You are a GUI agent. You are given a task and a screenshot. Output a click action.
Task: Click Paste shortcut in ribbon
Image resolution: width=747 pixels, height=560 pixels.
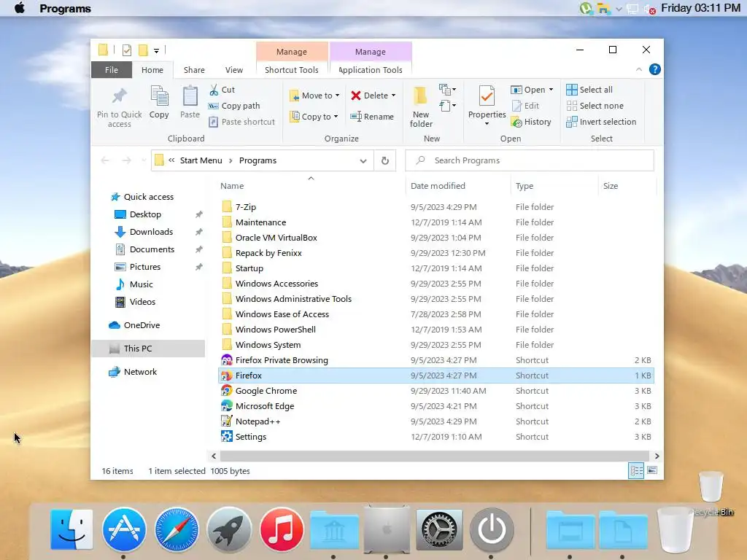(242, 122)
